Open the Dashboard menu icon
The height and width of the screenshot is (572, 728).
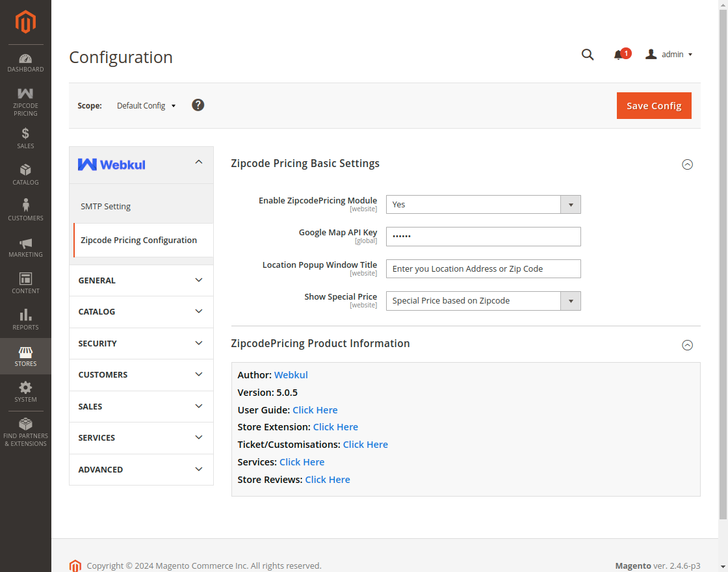(25, 59)
